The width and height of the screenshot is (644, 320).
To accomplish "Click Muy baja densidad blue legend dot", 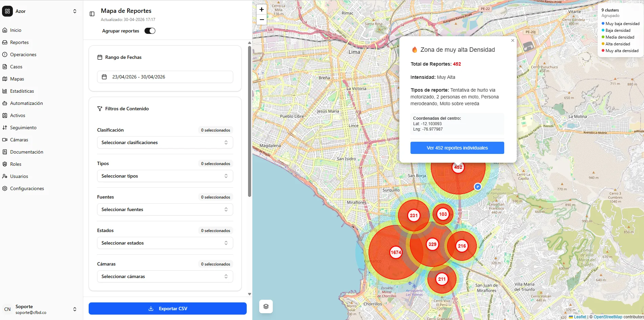I will tap(603, 24).
